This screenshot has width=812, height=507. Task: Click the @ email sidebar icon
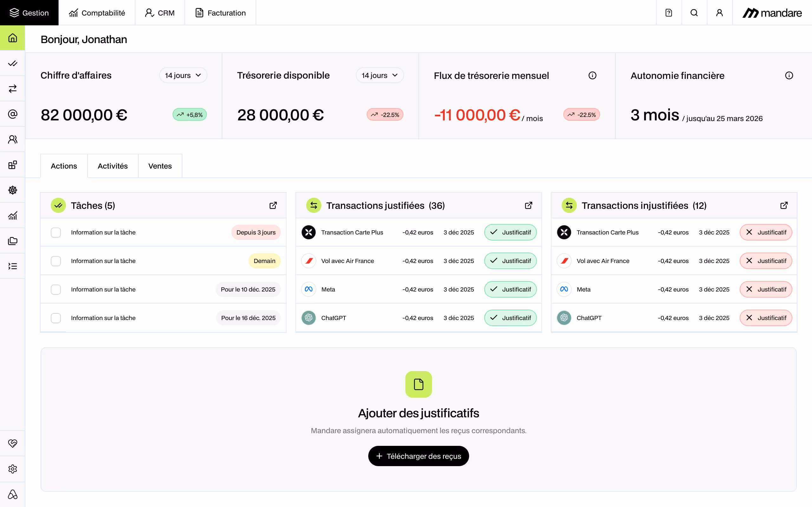point(12,114)
